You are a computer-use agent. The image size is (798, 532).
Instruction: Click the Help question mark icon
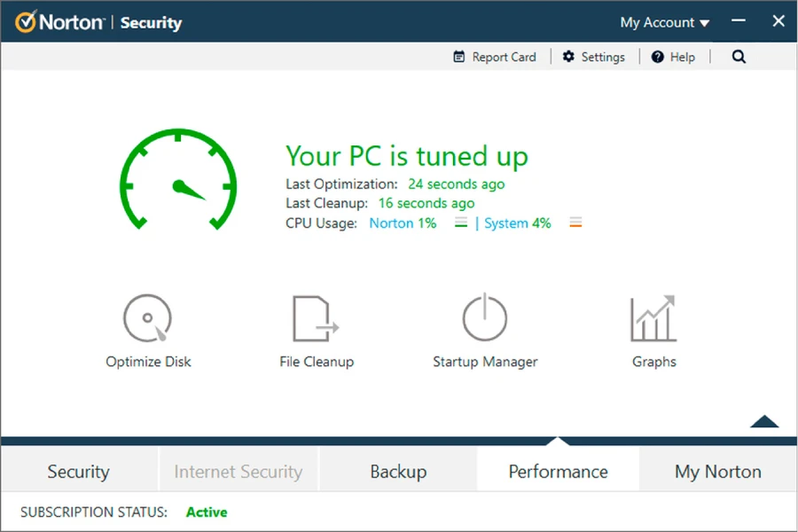click(x=658, y=57)
